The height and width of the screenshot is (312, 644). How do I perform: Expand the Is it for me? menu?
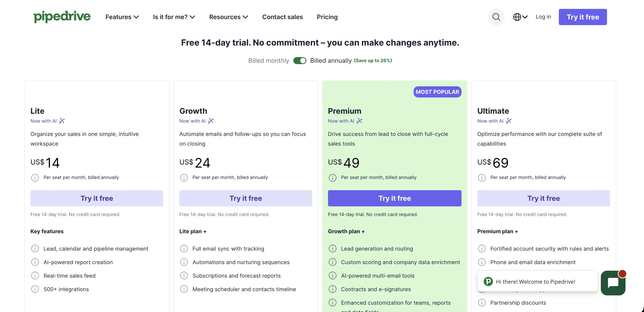pos(174,17)
